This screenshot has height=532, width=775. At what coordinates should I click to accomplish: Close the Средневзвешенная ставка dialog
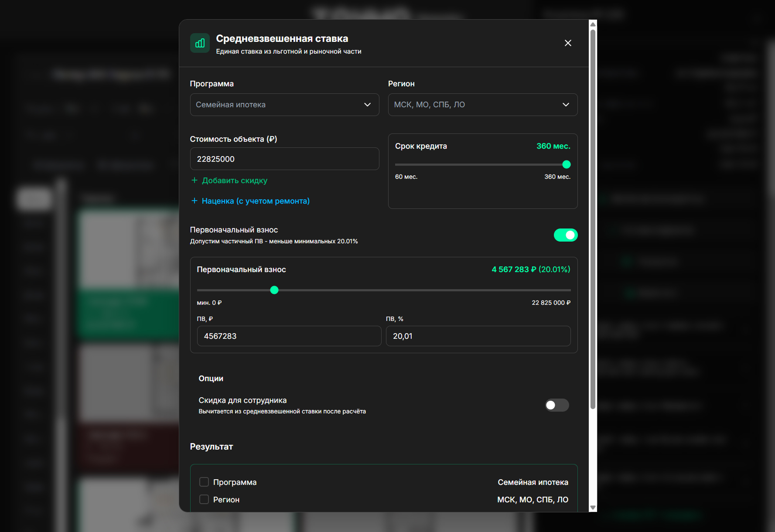(568, 43)
